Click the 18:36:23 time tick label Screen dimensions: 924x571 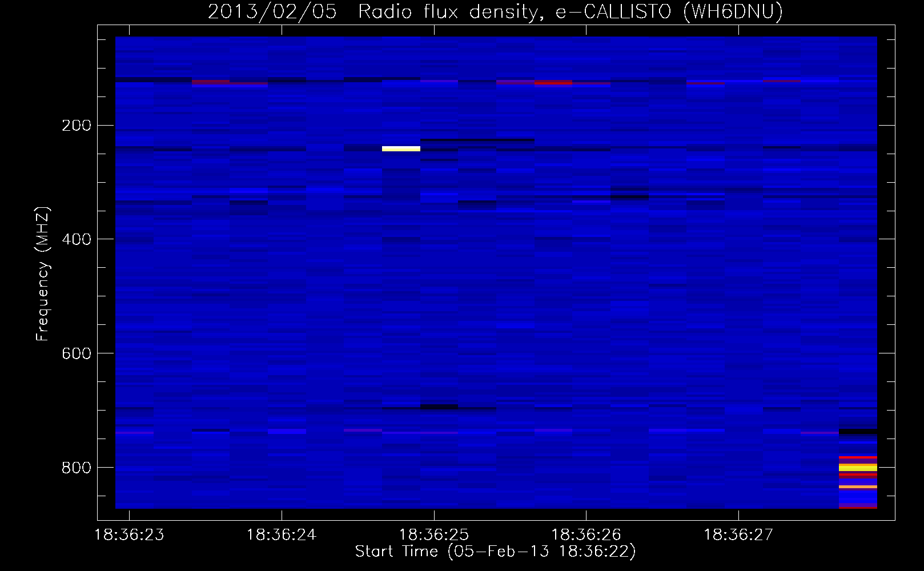pos(129,535)
